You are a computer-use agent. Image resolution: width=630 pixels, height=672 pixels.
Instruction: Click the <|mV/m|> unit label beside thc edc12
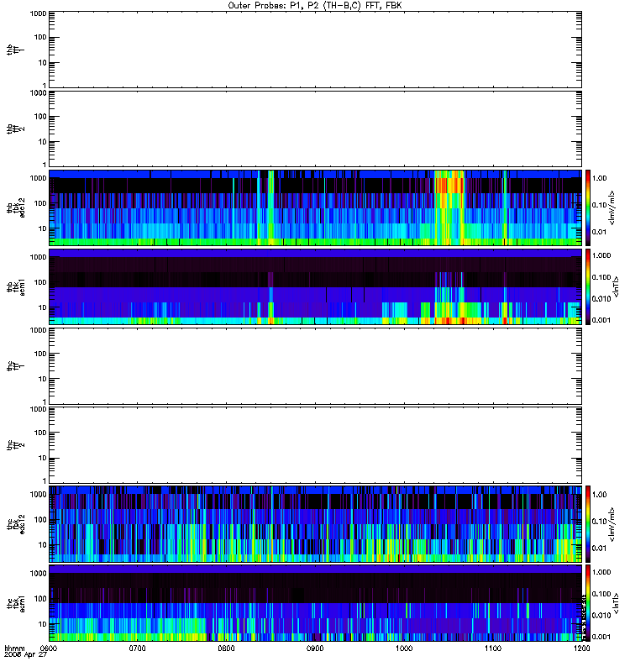(612, 524)
